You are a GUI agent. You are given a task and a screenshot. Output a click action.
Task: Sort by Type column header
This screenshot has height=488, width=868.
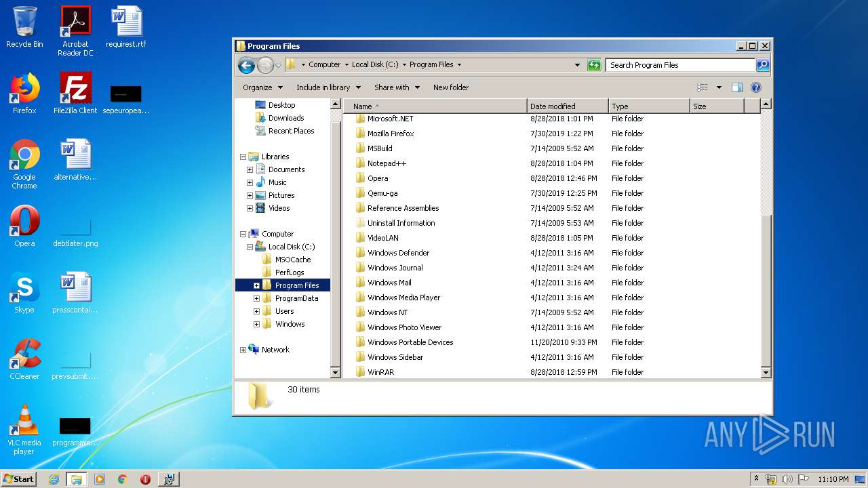(649, 106)
